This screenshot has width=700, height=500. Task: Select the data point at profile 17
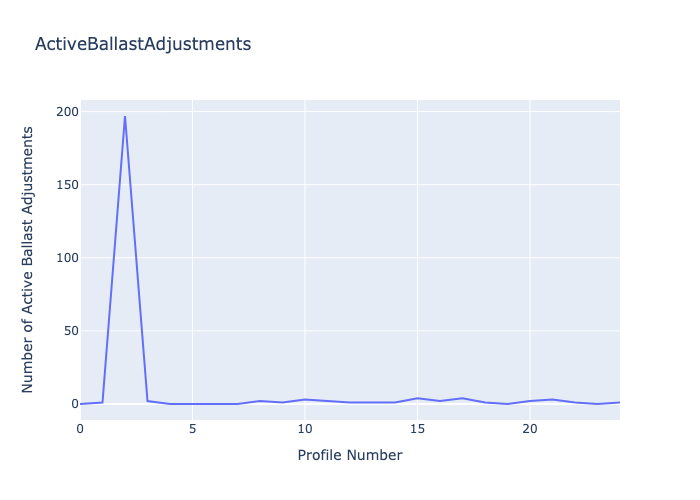(462, 398)
